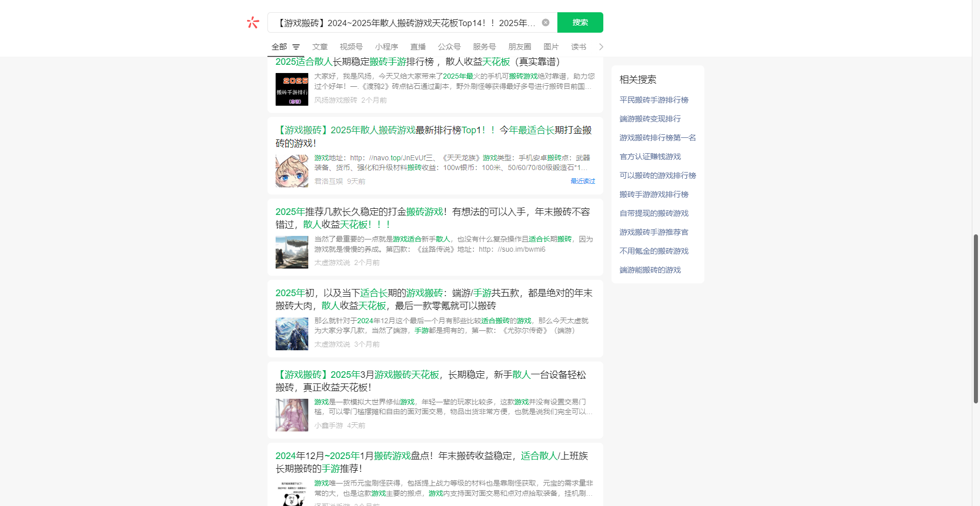Image resolution: width=980 pixels, height=506 pixels.
Task: Open related search 搬砖手游游戏排行榜
Action: [x=654, y=195]
